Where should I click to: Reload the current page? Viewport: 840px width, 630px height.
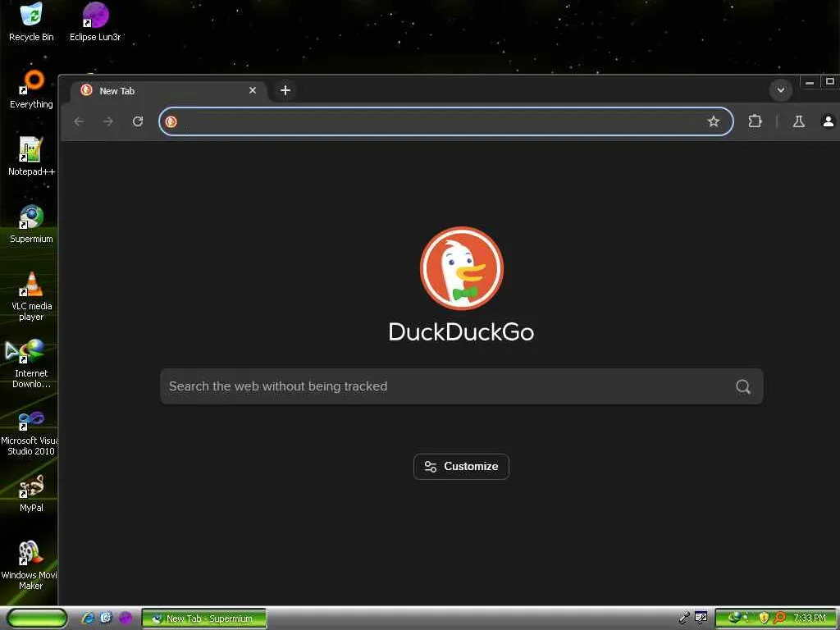tap(138, 121)
